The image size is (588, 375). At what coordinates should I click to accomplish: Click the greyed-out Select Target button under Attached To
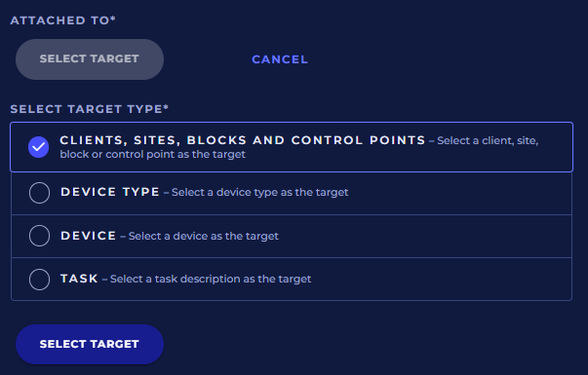pos(90,59)
